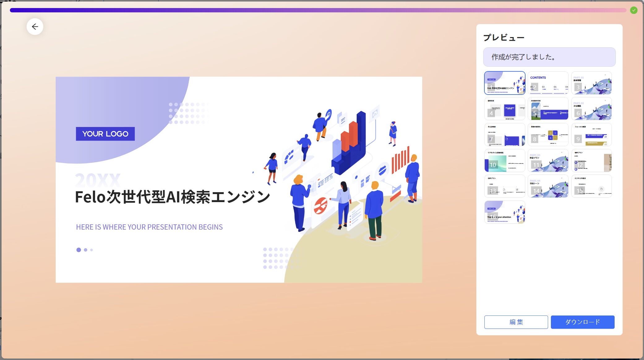Select slide 7 thumbnail
644x360 pixels.
coord(505,135)
